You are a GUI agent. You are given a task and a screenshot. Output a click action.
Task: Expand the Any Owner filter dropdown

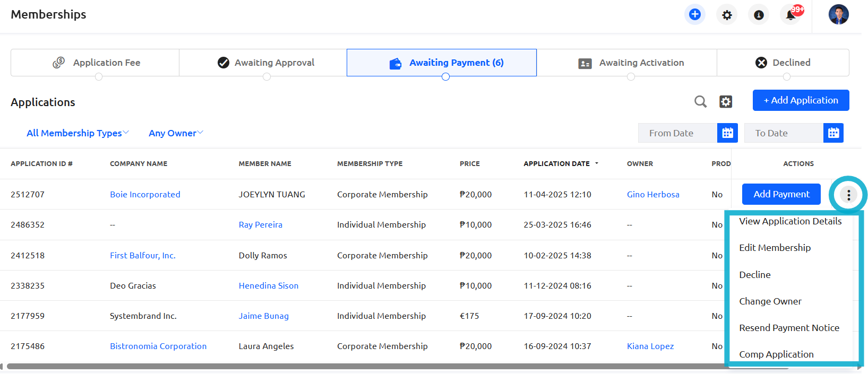click(176, 133)
